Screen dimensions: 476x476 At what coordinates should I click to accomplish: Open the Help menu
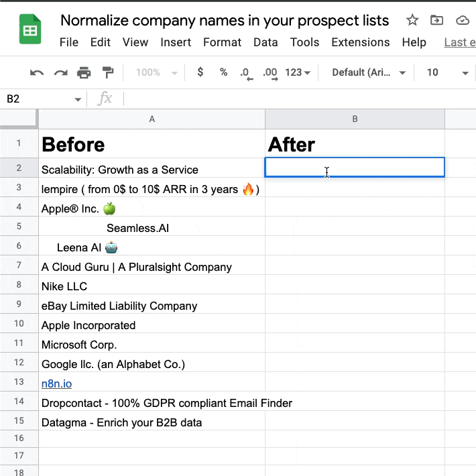point(414,42)
